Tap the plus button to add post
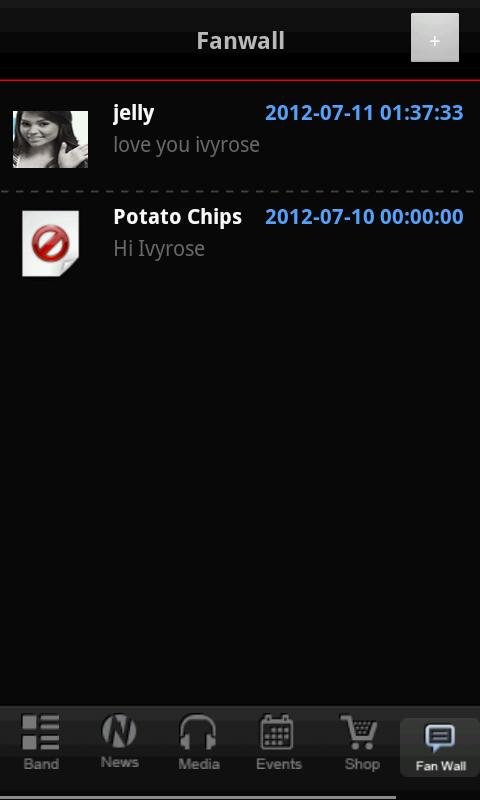The width and height of the screenshot is (480, 800). pos(435,38)
